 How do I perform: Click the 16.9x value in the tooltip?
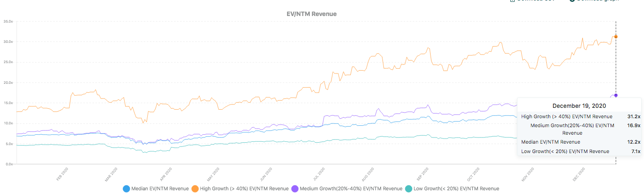[634, 125]
